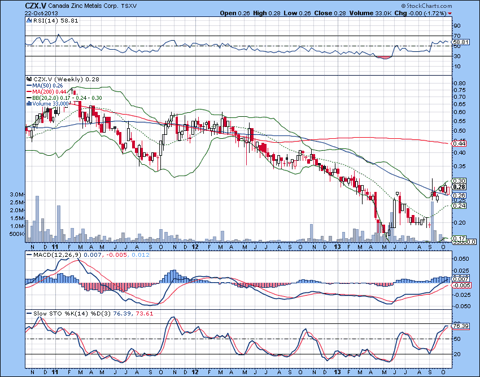Click the RSI(14) legend line icon
480x377 pixels.
tap(29, 21)
